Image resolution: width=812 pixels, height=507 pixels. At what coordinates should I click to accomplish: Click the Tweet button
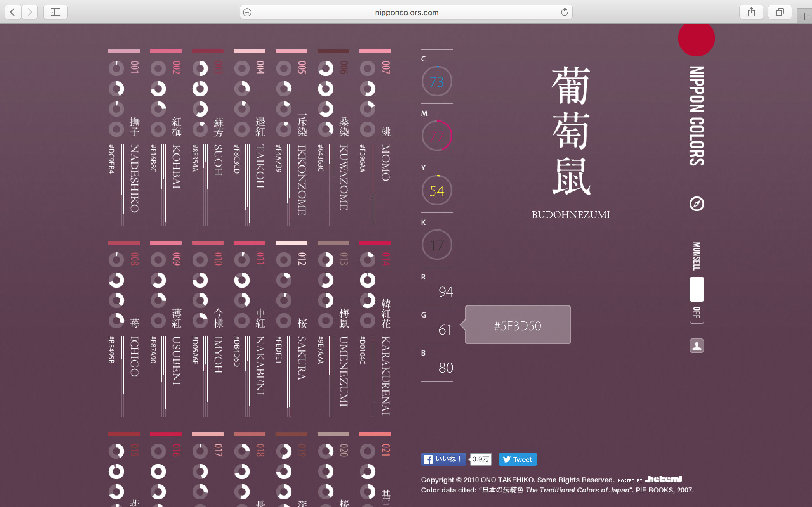[517, 459]
